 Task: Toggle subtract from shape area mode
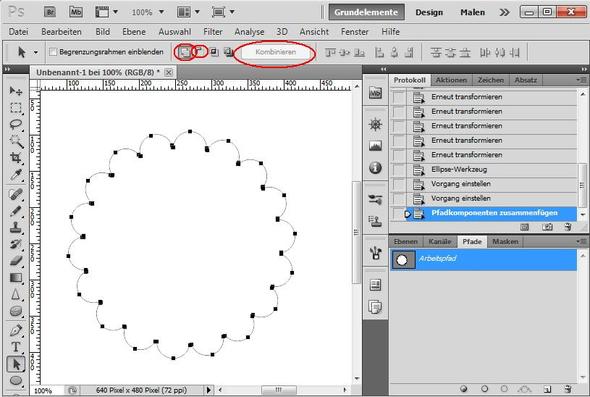coord(200,52)
